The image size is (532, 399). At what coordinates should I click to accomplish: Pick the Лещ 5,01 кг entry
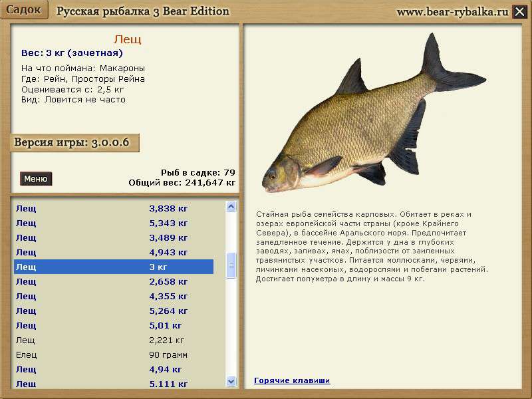(x=113, y=325)
